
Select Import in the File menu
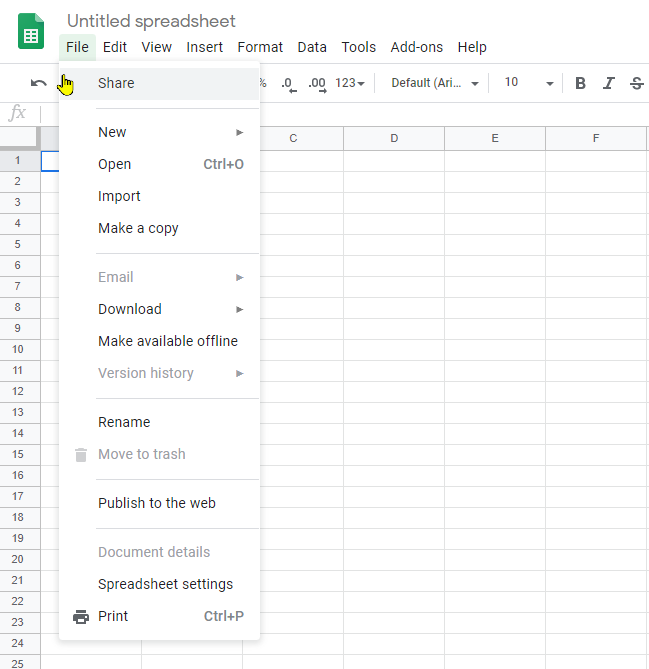click(159, 196)
